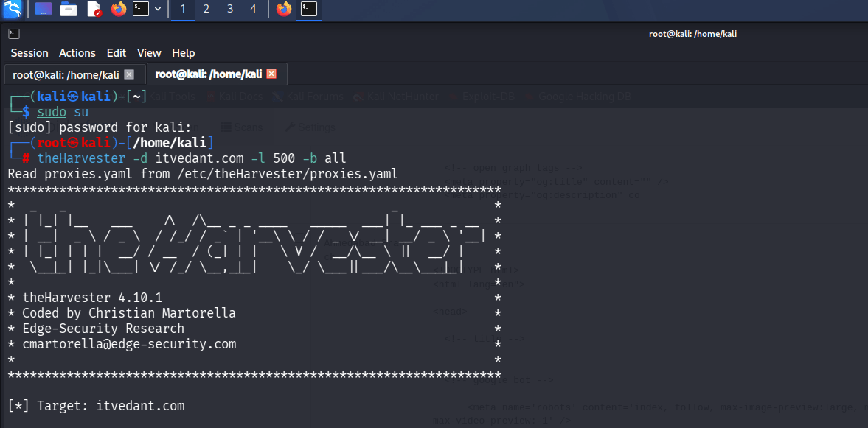Click the show desktop panel icon
Image resolution: width=868 pixels, height=428 pixels.
[44, 9]
